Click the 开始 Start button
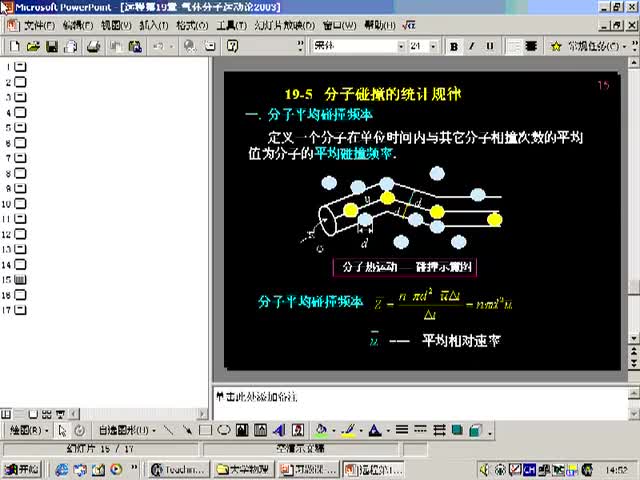 coord(22,470)
